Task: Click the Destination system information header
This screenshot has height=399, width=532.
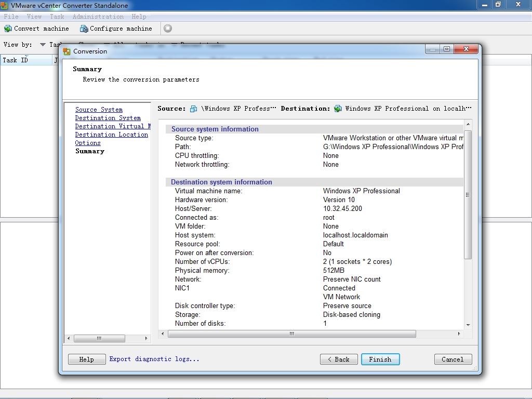Action: pos(221,182)
